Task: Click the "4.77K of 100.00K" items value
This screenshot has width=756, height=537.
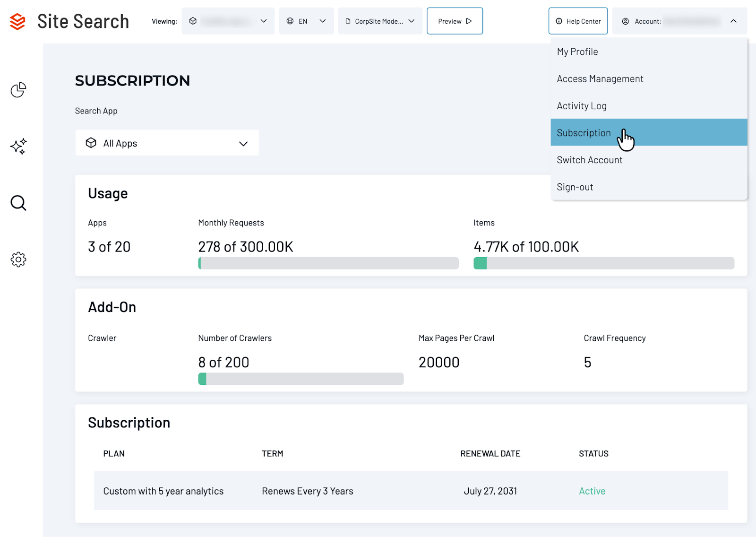Action: pos(526,247)
